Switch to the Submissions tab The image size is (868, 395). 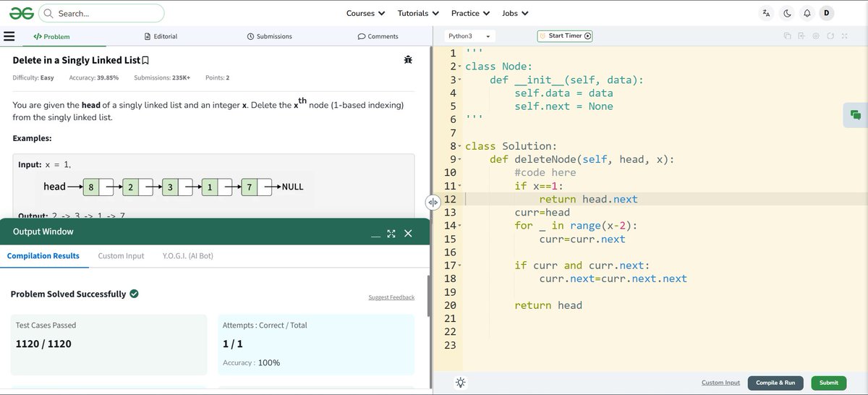(269, 36)
